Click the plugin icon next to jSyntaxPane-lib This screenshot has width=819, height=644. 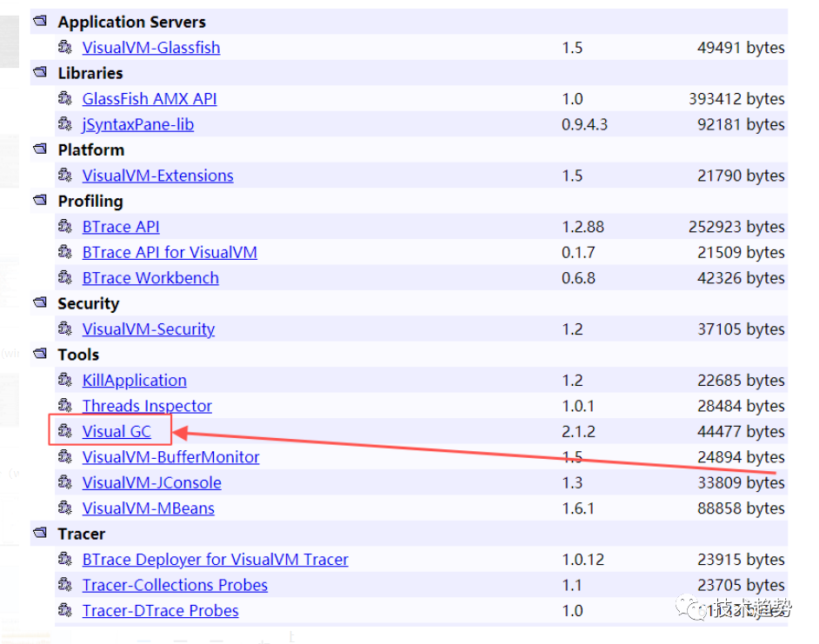pyautogui.click(x=65, y=124)
